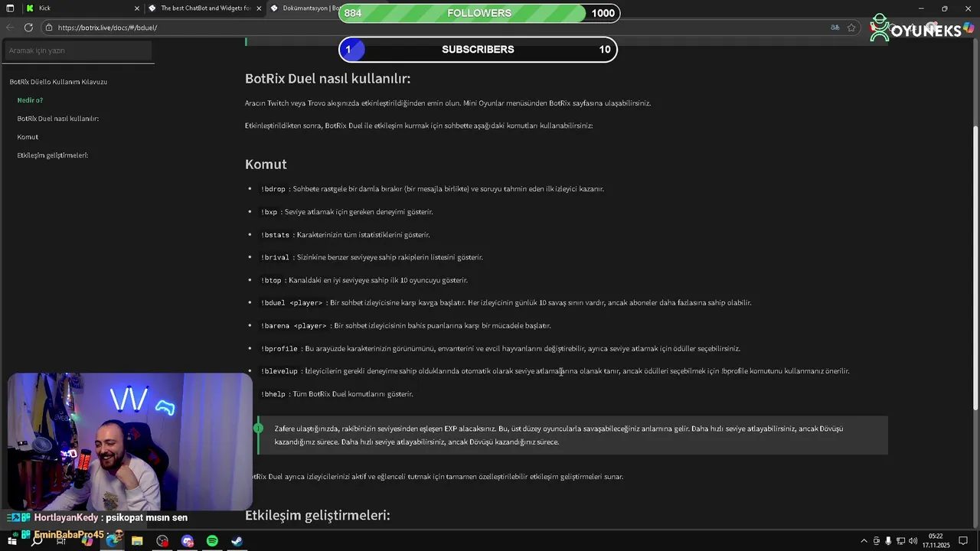
Task: Select the !brival command text
Action: (275, 258)
